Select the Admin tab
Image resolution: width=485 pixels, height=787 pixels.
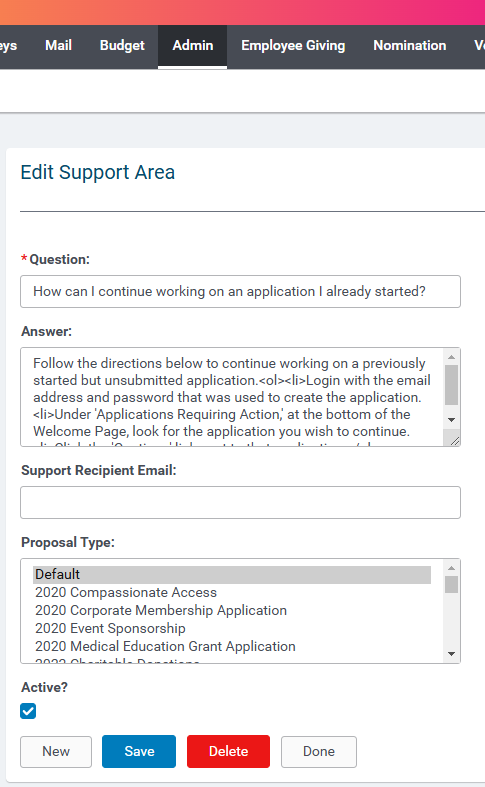point(193,46)
